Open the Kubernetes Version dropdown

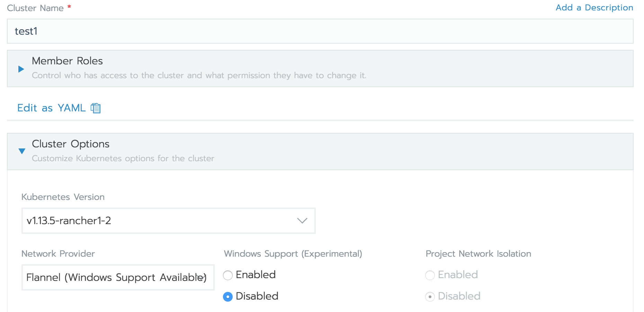[168, 221]
